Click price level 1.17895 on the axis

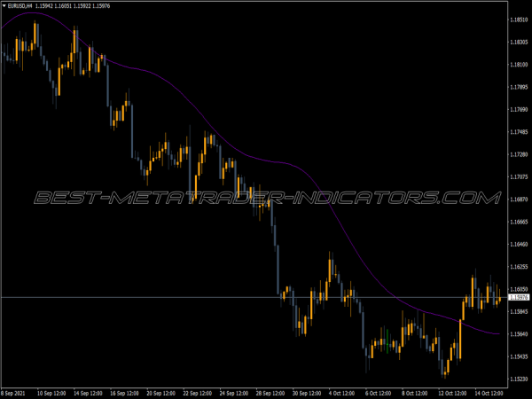(519, 87)
